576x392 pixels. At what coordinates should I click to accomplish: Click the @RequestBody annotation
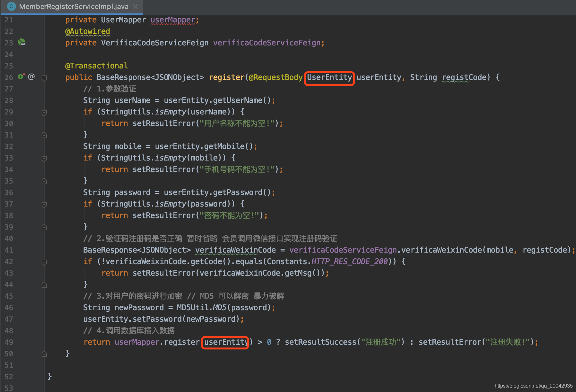pyautogui.click(x=276, y=77)
